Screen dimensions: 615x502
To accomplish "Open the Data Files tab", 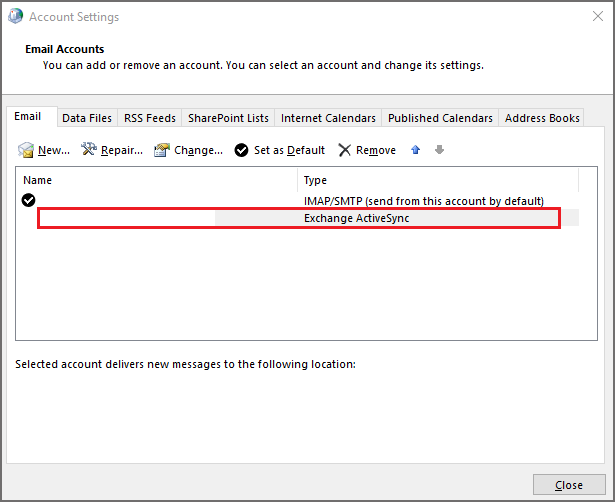I will point(87,118).
